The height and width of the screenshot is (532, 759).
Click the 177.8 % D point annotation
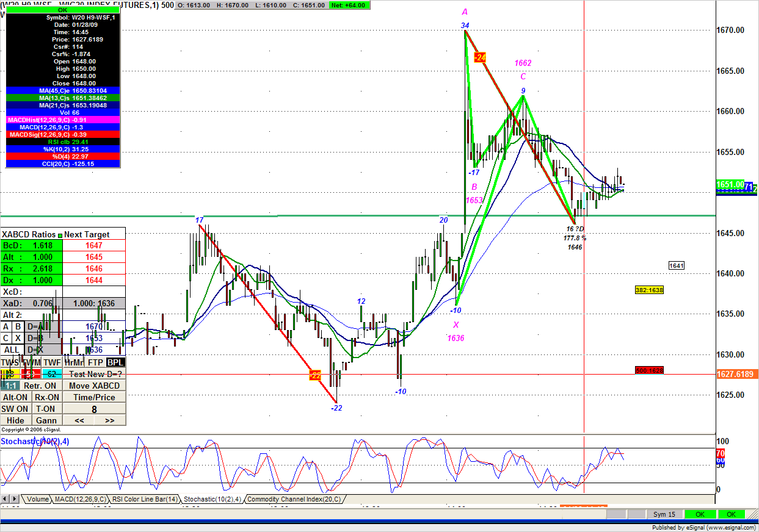[575, 238]
